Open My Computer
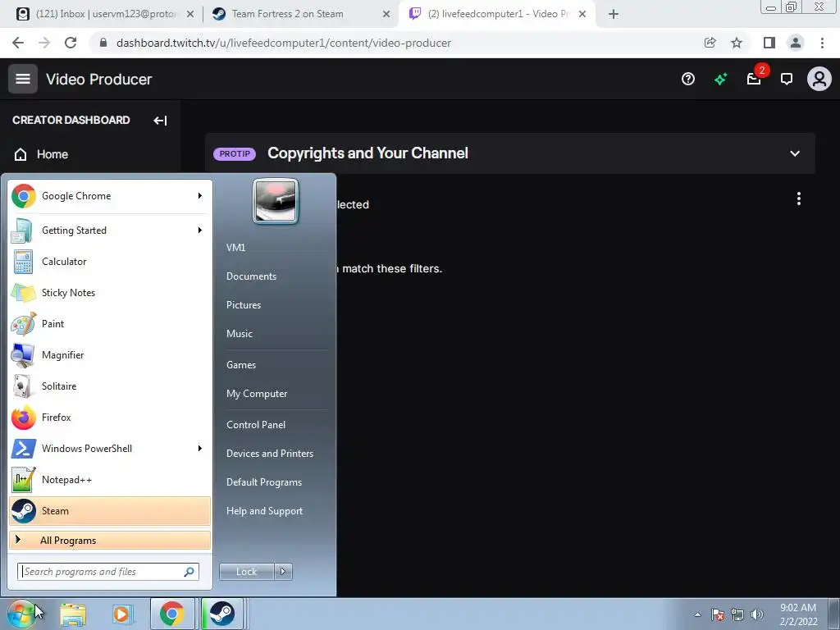The image size is (840, 630). tap(257, 394)
